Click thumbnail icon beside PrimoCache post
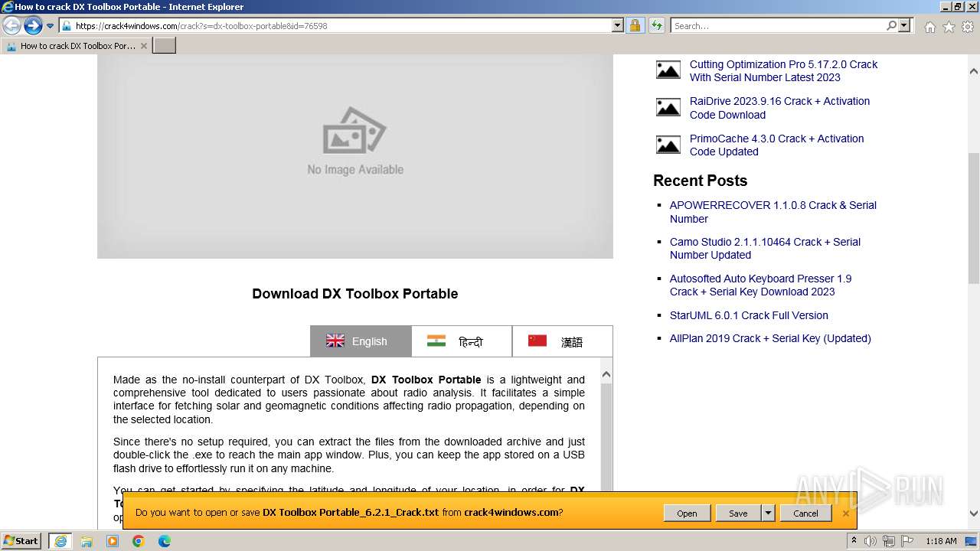The image size is (980, 551). 668,144
